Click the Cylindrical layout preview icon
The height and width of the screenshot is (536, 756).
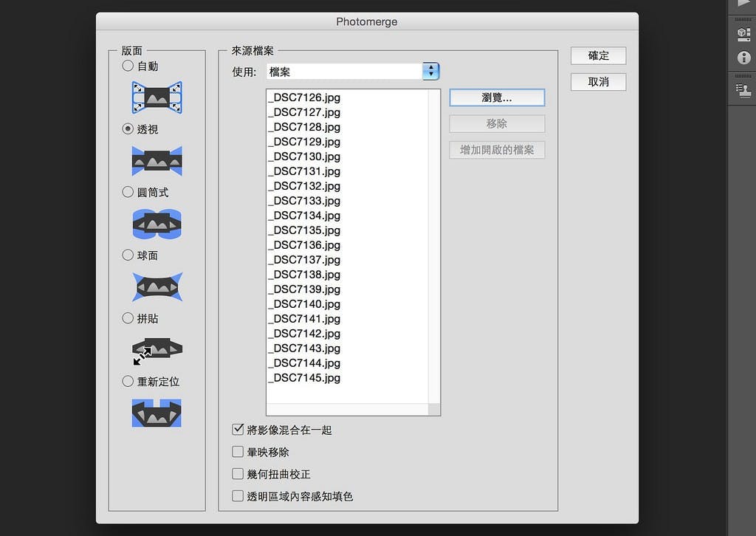(157, 224)
